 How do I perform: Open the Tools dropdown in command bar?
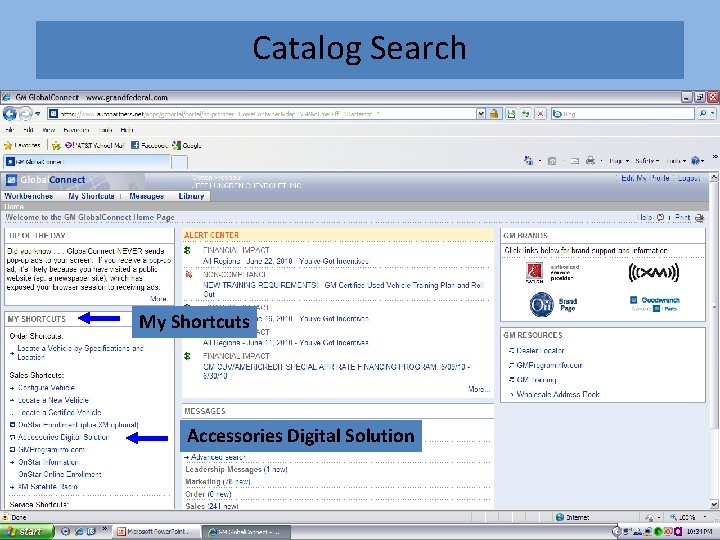click(676, 161)
